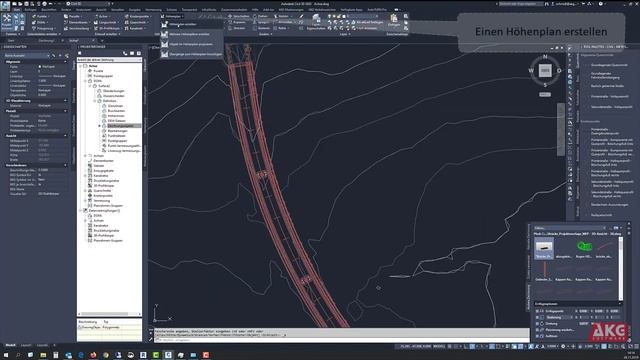This screenshot has height=360, width=640.
Task: Open Firefox from the taskbar
Action: coord(93,355)
